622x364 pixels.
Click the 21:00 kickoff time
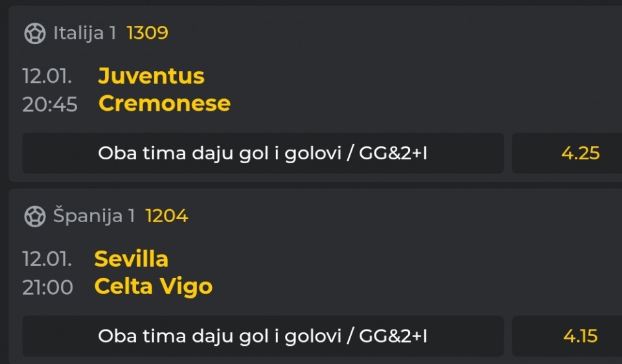(x=48, y=287)
